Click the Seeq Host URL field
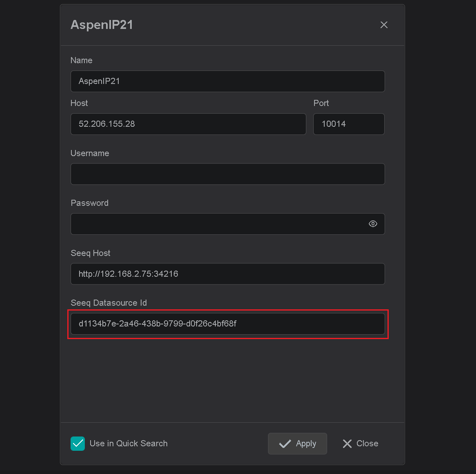The image size is (476, 474). click(x=227, y=274)
